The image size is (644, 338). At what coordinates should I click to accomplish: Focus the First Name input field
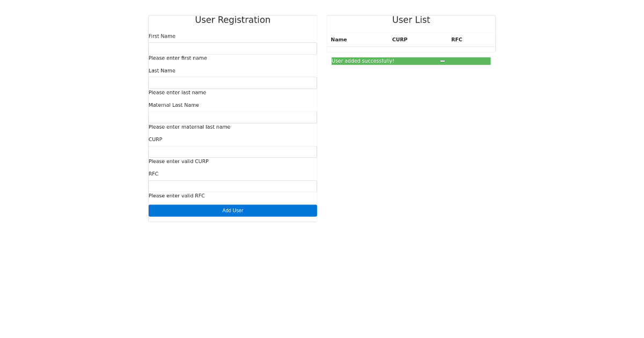232,49
